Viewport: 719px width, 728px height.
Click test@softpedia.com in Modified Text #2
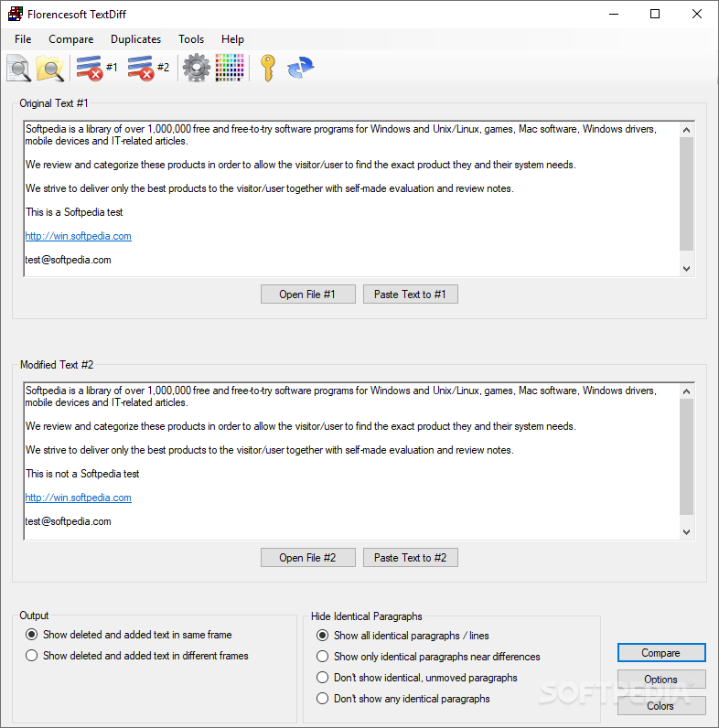coord(69,521)
